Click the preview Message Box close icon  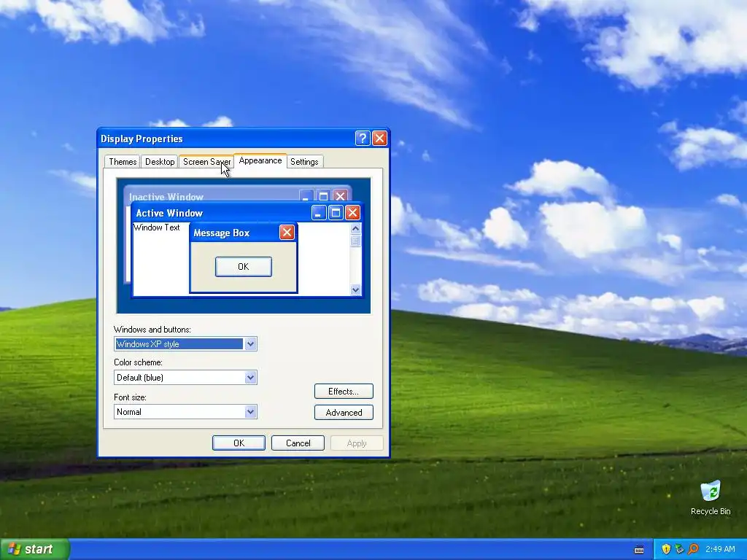pos(287,233)
